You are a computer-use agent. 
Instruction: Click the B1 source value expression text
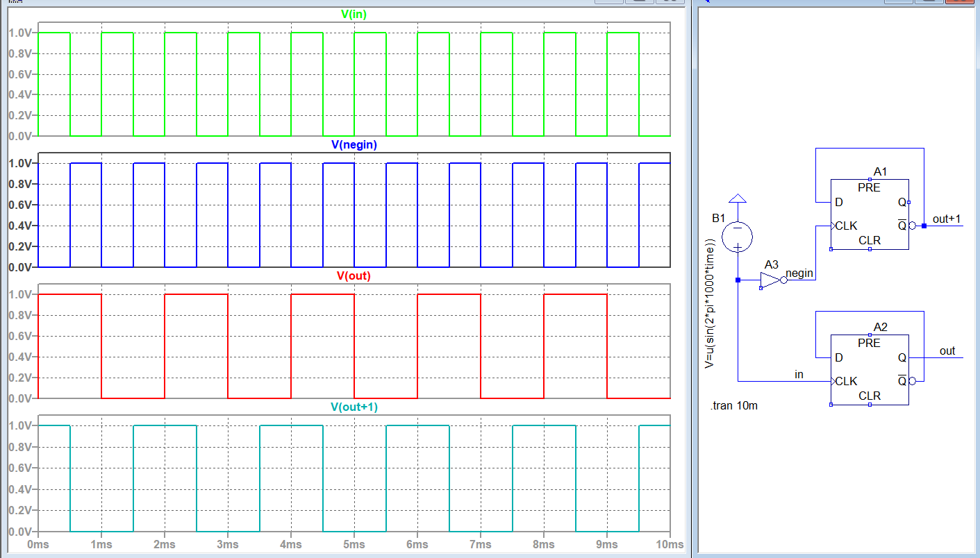click(709, 303)
